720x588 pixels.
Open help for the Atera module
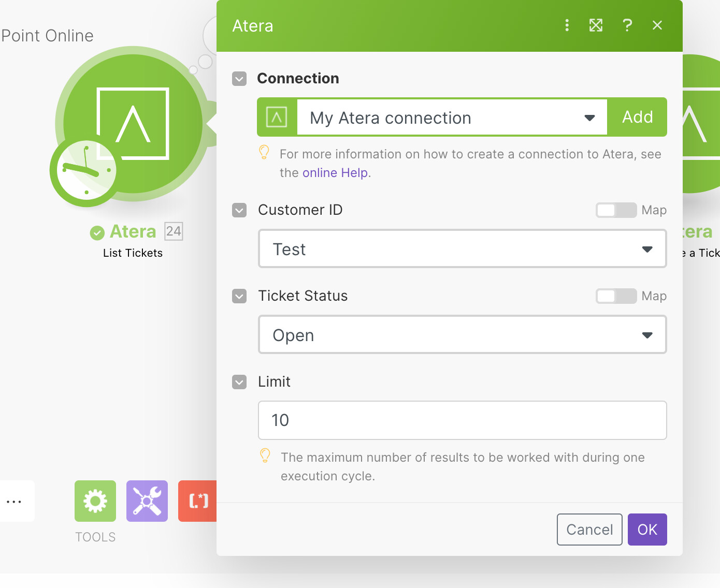pyautogui.click(x=627, y=25)
